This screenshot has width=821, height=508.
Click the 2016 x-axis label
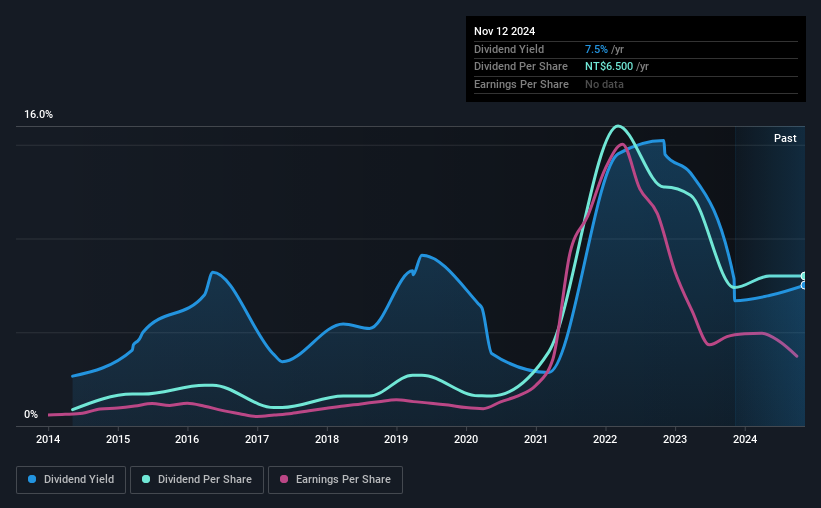click(187, 439)
